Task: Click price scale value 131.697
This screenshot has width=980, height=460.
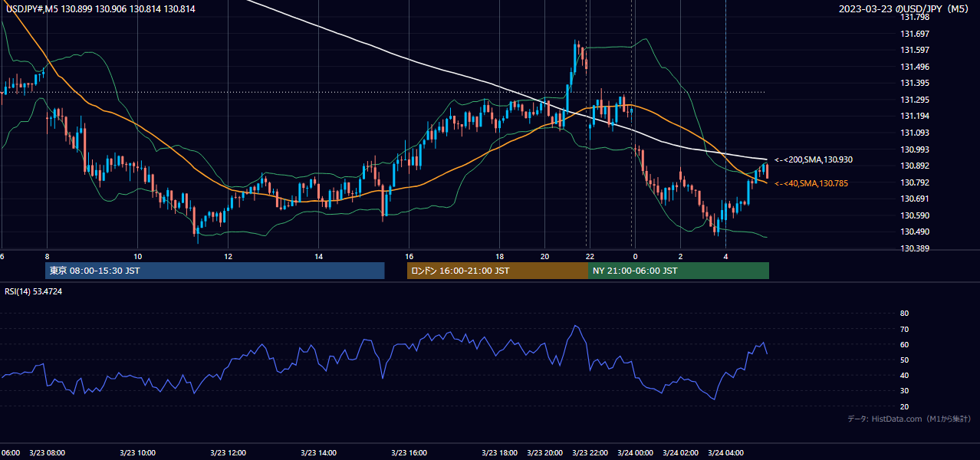Action: [915, 34]
